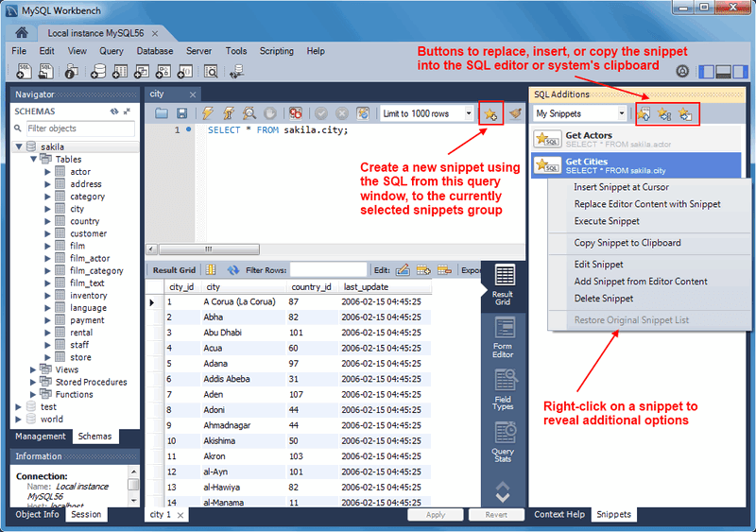Create new function toolbar icon
Image resolution: width=756 pixels, height=532 pixels.
[184, 72]
